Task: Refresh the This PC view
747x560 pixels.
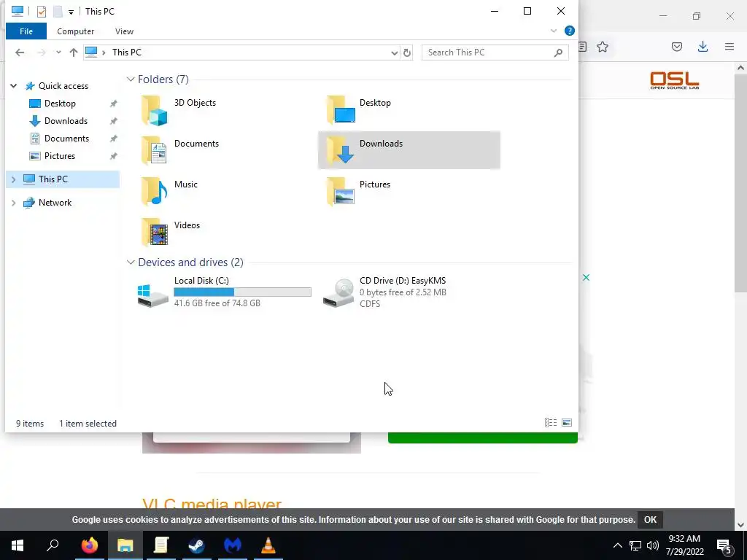Action: pyautogui.click(x=407, y=52)
